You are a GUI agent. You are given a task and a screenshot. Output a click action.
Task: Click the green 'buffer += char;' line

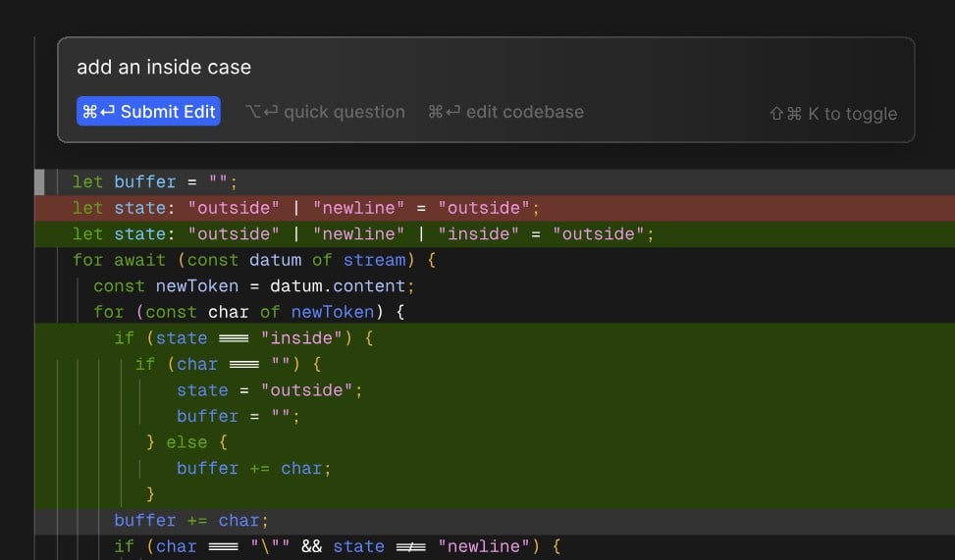click(x=253, y=469)
